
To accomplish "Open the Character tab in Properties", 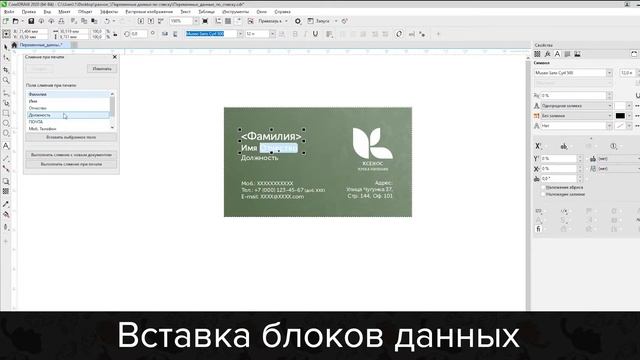I will click(x=557, y=54).
